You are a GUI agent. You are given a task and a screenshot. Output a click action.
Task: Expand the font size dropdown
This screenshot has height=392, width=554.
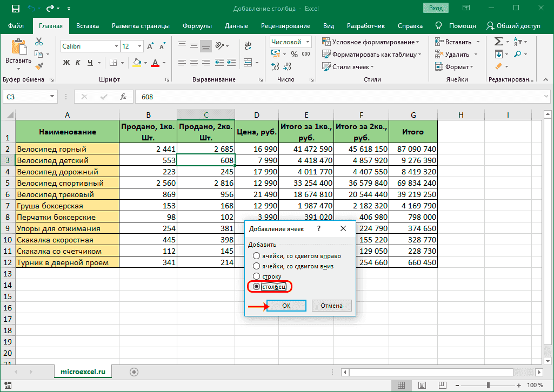tap(140, 46)
